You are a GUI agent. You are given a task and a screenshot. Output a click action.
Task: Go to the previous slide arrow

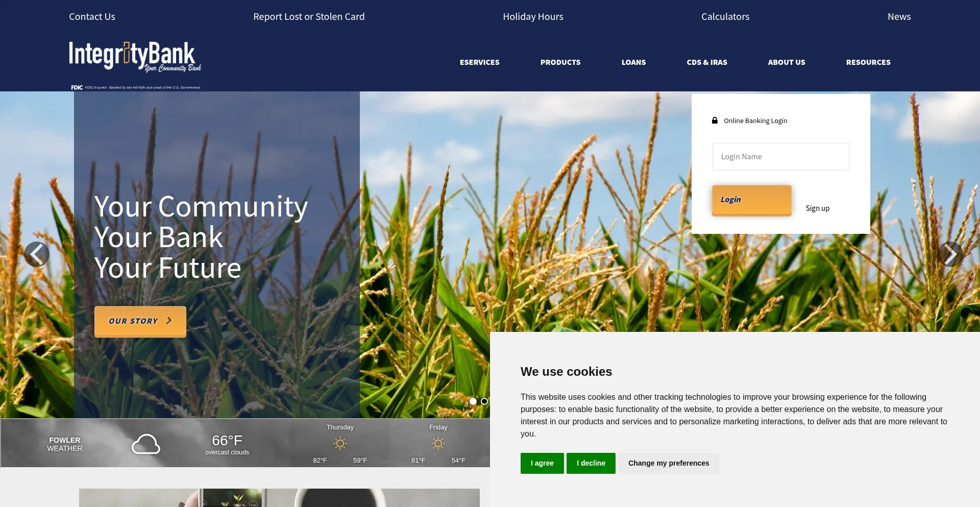[x=37, y=254]
